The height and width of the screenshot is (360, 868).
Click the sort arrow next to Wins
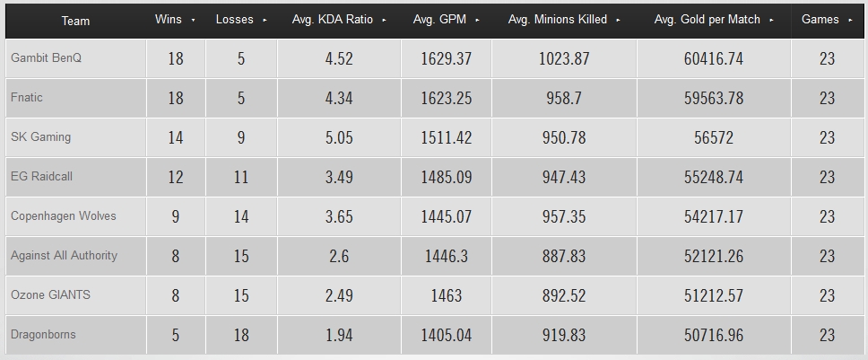tap(193, 20)
